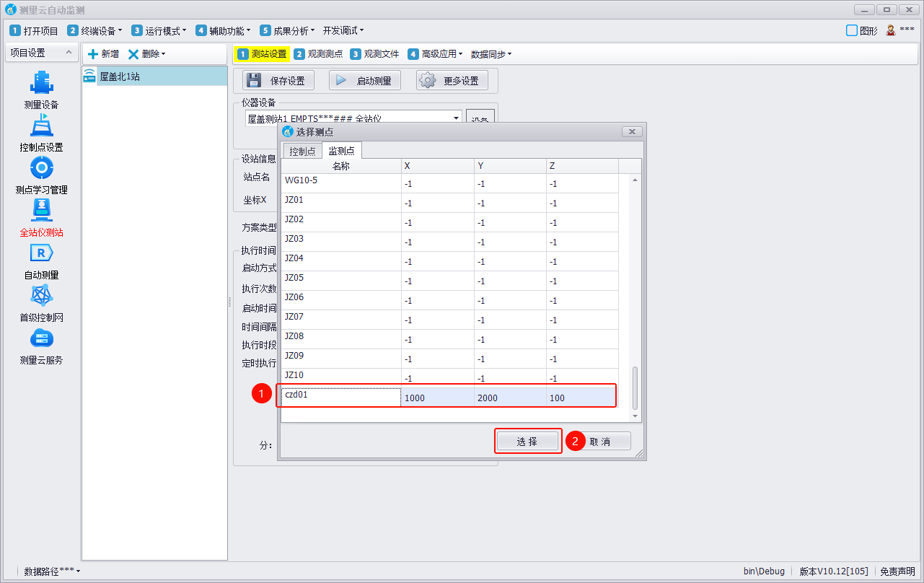Open the 观测测点 tab
The height and width of the screenshot is (583, 924).
coord(318,54)
